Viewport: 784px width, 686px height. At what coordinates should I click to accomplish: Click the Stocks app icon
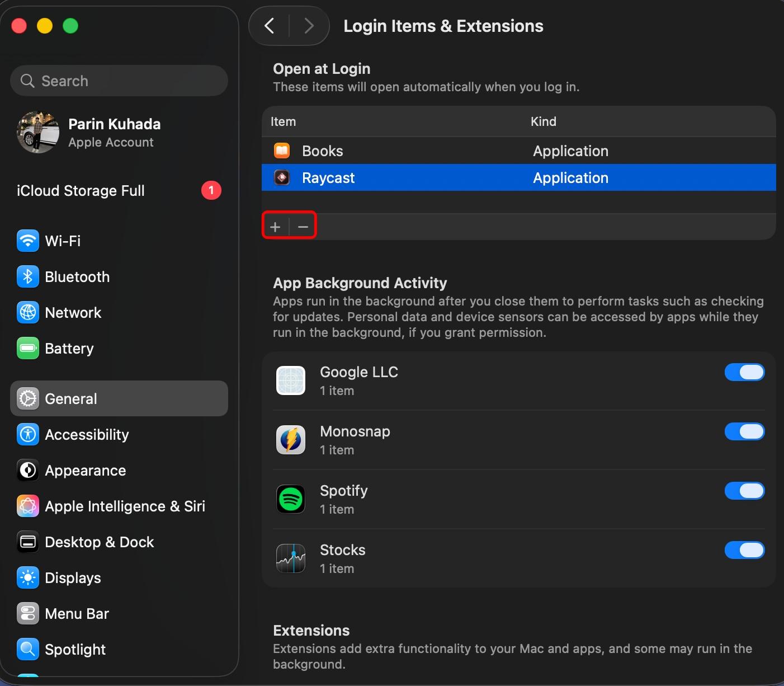pyautogui.click(x=291, y=558)
